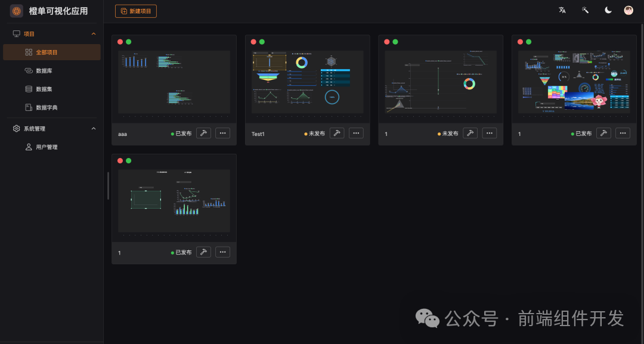Open more options on the aaa project card
Screen dimensions: 644x344
click(222, 134)
